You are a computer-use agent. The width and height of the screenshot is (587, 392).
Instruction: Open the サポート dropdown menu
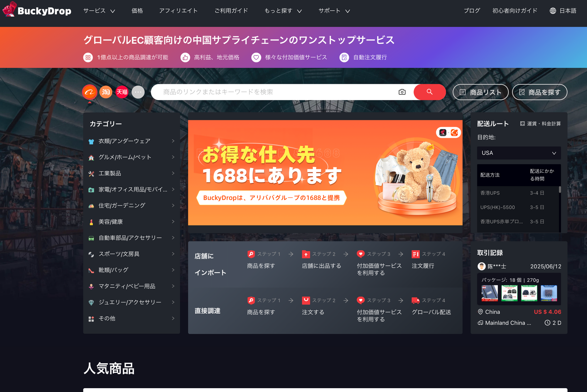pyautogui.click(x=334, y=11)
